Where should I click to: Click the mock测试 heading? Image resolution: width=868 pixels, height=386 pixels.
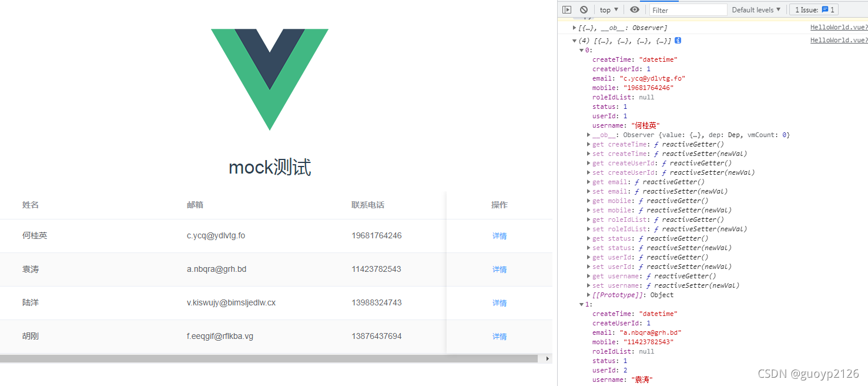pos(270,168)
